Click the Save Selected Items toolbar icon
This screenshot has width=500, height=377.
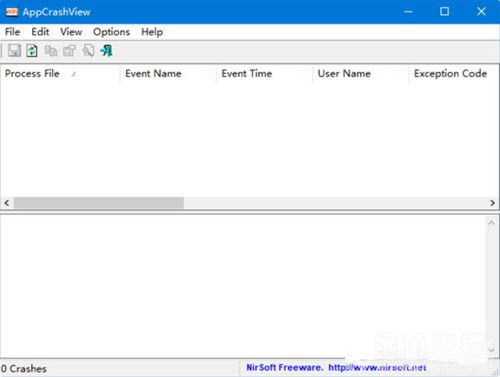coord(14,51)
